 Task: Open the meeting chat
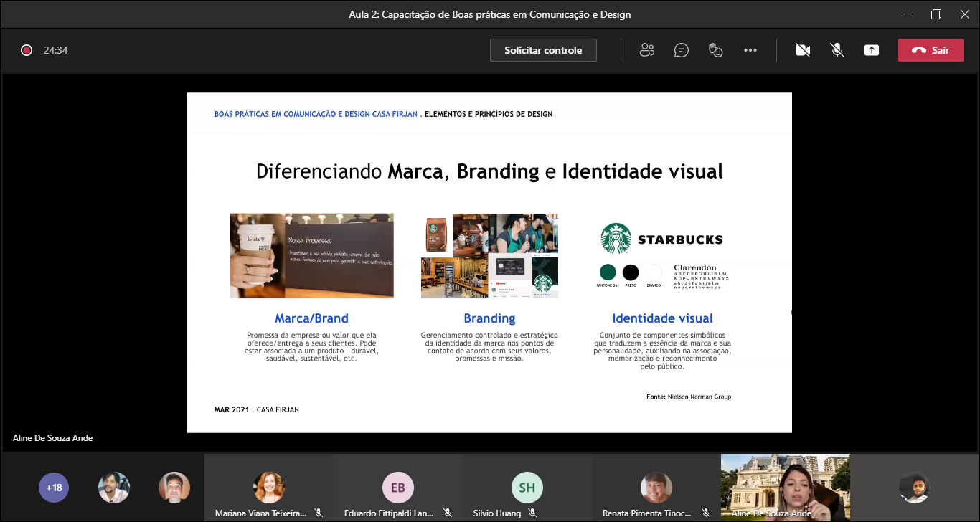682,50
